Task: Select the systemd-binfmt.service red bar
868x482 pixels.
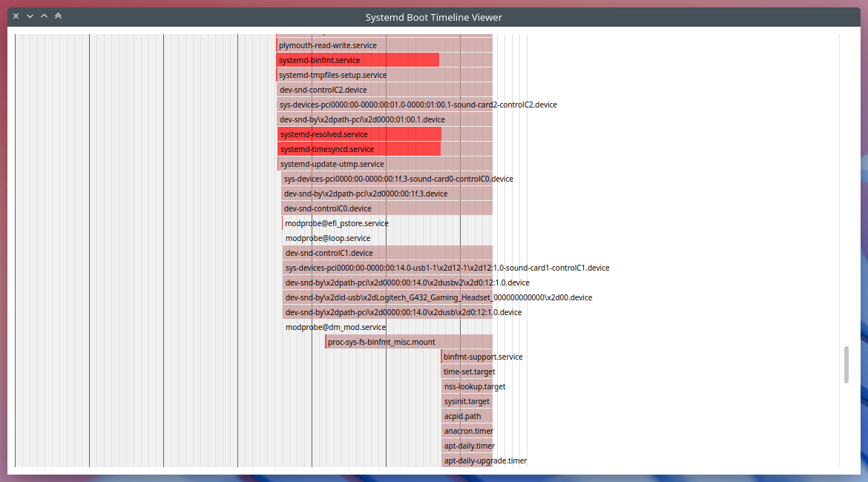Action: (358, 60)
